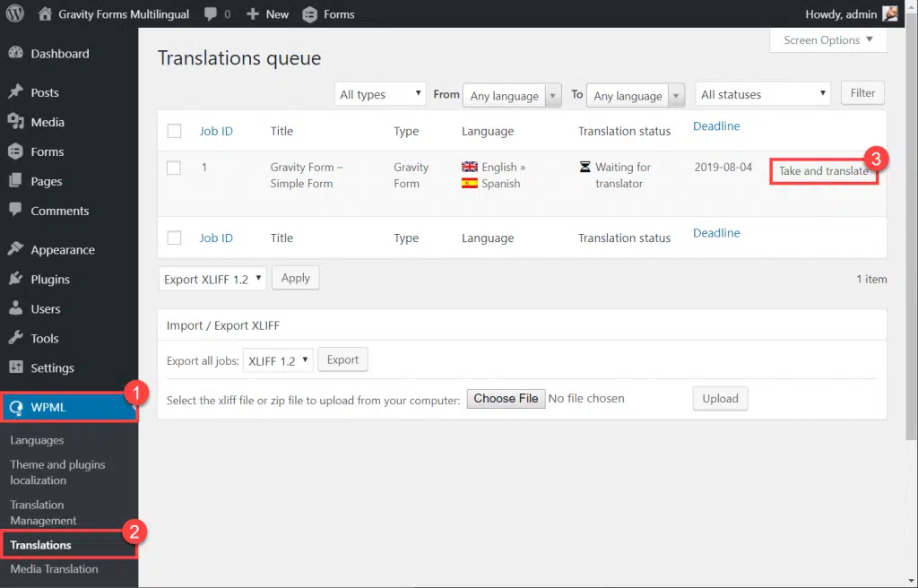Click the 2019-08-04 deadline cell

(x=723, y=168)
